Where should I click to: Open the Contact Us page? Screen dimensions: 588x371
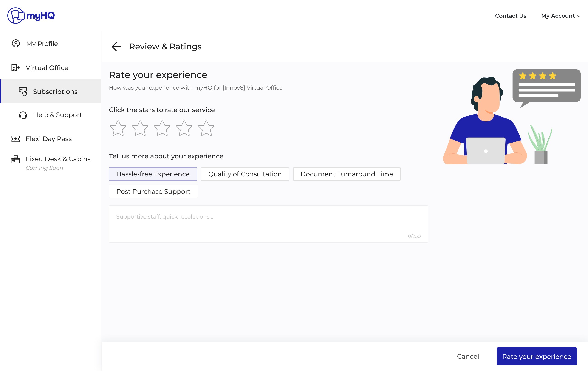click(x=510, y=16)
